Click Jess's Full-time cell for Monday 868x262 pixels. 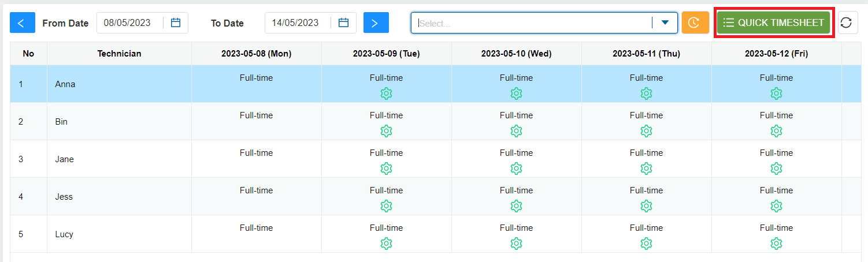point(257,197)
